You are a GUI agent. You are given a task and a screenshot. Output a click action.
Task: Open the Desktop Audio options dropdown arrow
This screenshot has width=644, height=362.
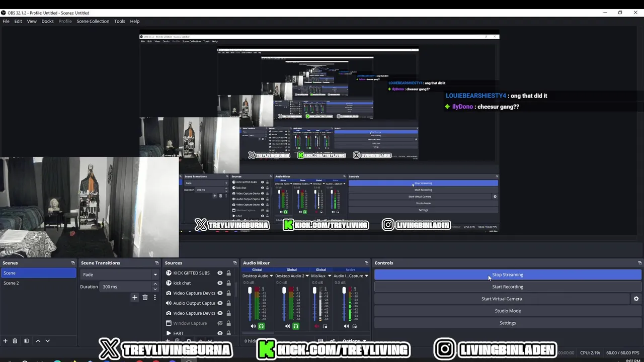point(271,276)
